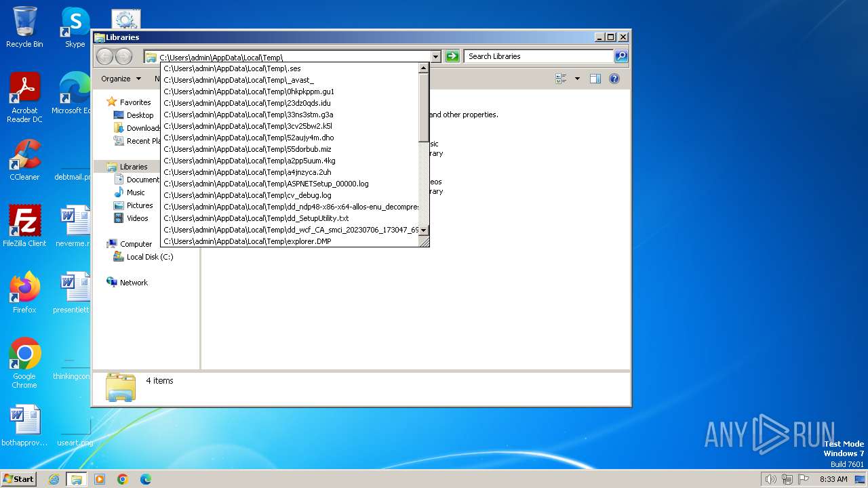This screenshot has height=488, width=868.
Task: Open the views options dropdown arrow
Action: (577, 79)
